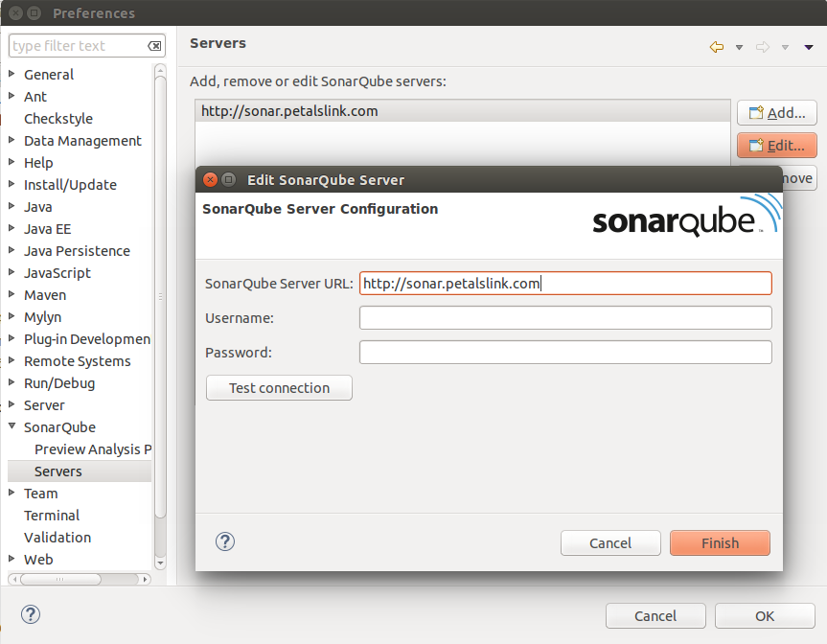Select Servers under SonarQube
The height and width of the screenshot is (644, 827).
click(x=58, y=471)
